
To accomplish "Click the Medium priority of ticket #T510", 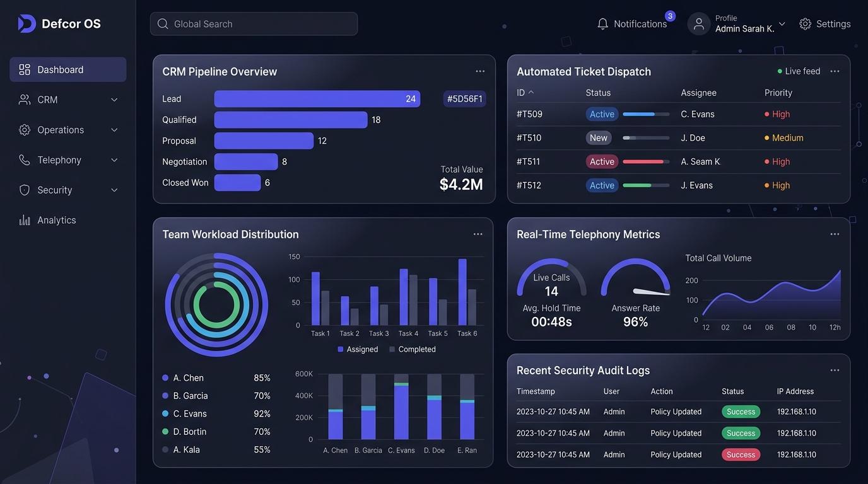I will point(784,137).
